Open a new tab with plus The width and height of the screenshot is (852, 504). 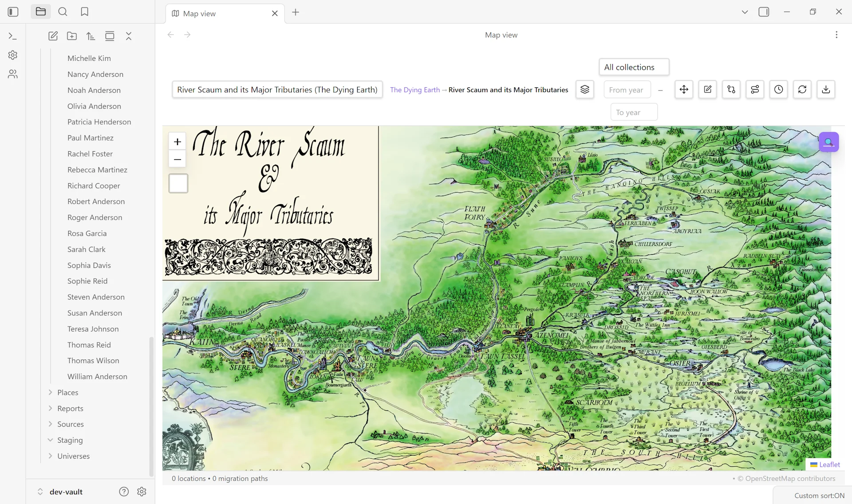click(x=296, y=12)
